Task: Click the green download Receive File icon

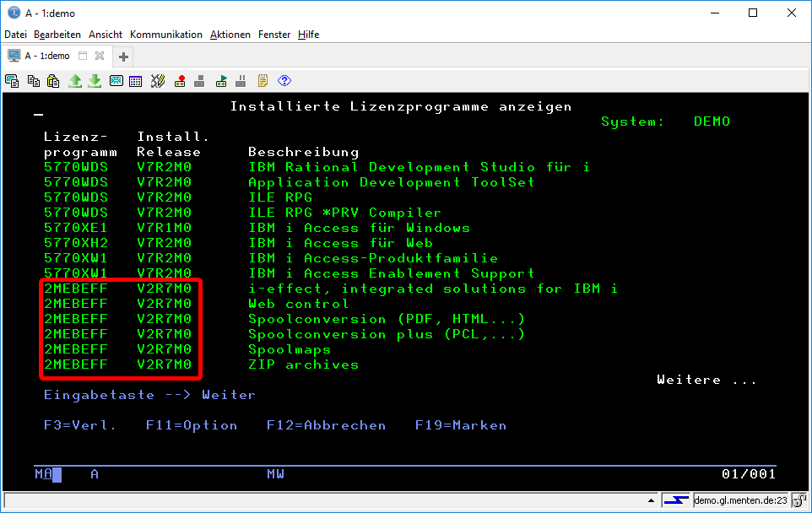Action: coord(95,81)
